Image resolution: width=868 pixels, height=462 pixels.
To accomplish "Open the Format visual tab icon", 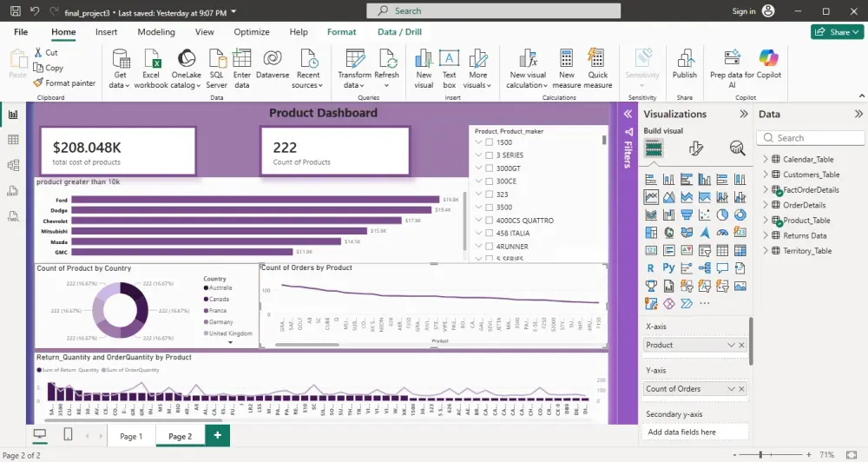I will click(696, 148).
